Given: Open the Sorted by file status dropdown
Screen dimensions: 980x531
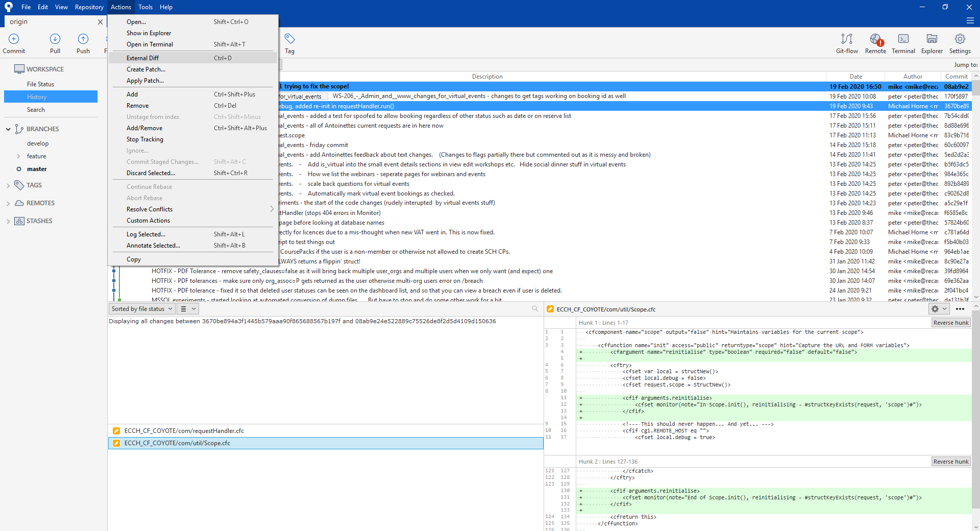Looking at the screenshot, I should coord(142,309).
